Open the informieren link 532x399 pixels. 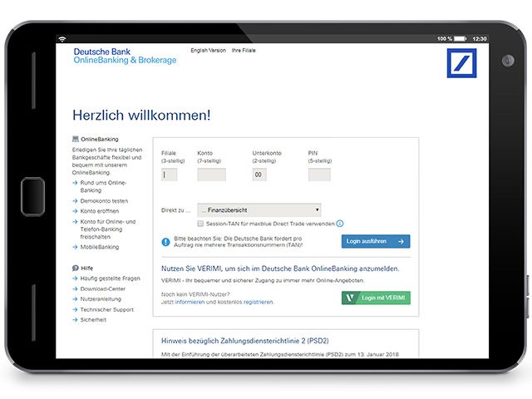pyautogui.click(x=190, y=302)
